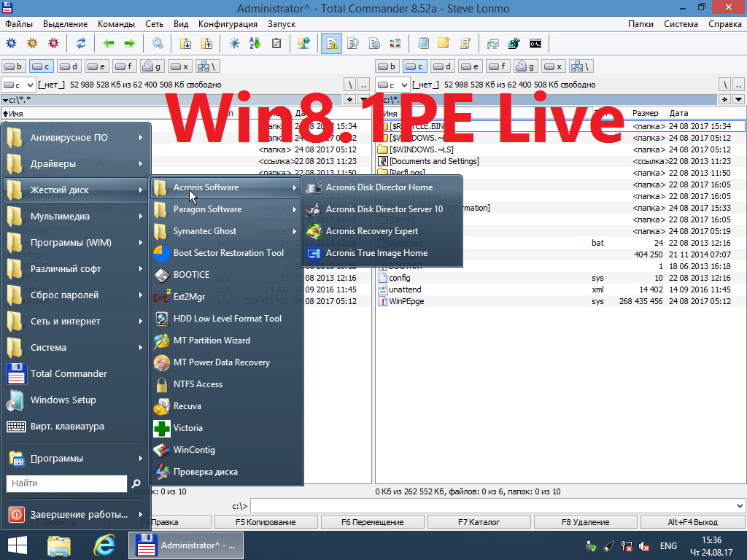
Task: Start Victoria disk utility
Action: (x=226, y=428)
